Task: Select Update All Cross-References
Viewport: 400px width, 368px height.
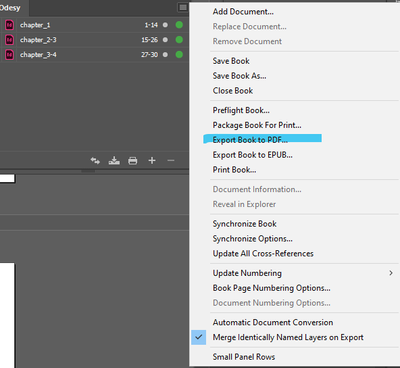Action: click(263, 253)
